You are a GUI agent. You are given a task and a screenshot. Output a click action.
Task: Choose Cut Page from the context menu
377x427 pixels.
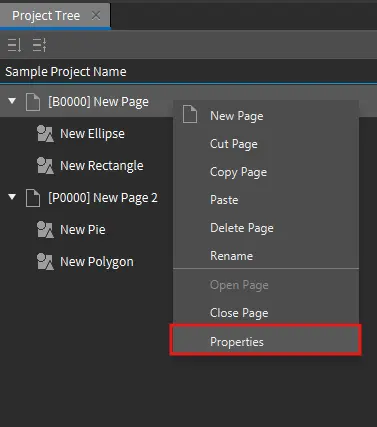pyautogui.click(x=266, y=144)
